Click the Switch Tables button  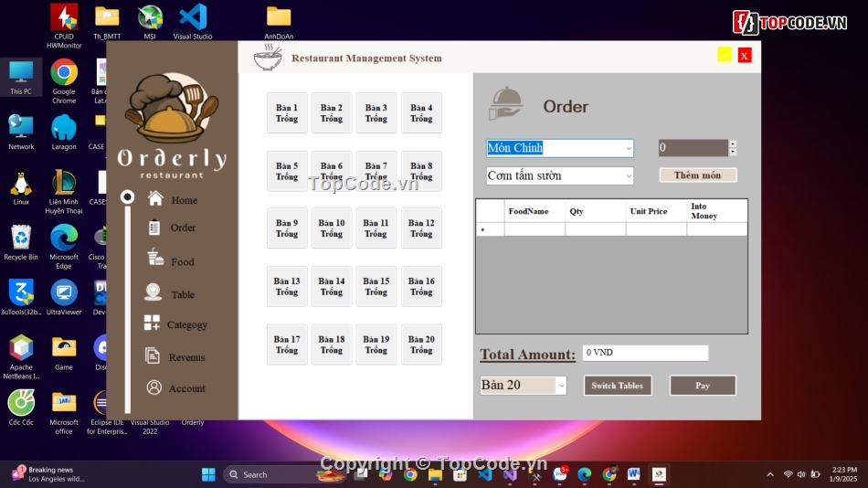[x=618, y=386]
